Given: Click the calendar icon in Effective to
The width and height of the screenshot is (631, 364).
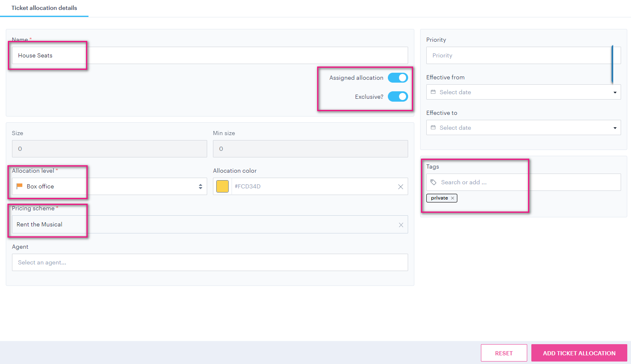Looking at the screenshot, I should tap(433, 128).
